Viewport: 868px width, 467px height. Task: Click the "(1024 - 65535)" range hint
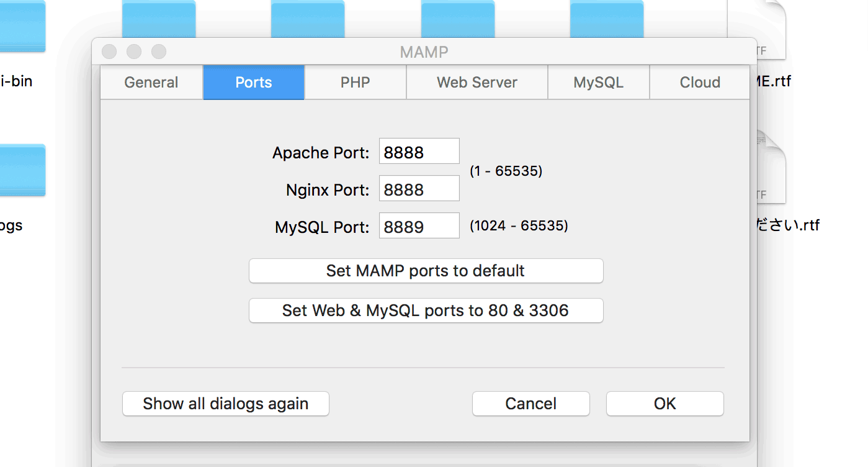pyautogui.click(x=519, y=225)
